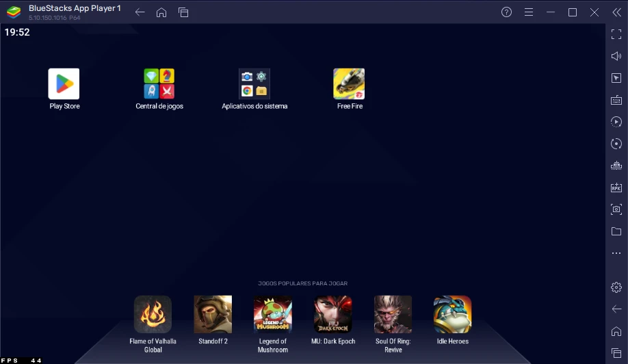Enter fullscreen mode from sidebar
Viewport: 628px width, 364px height.
point(616,34)
